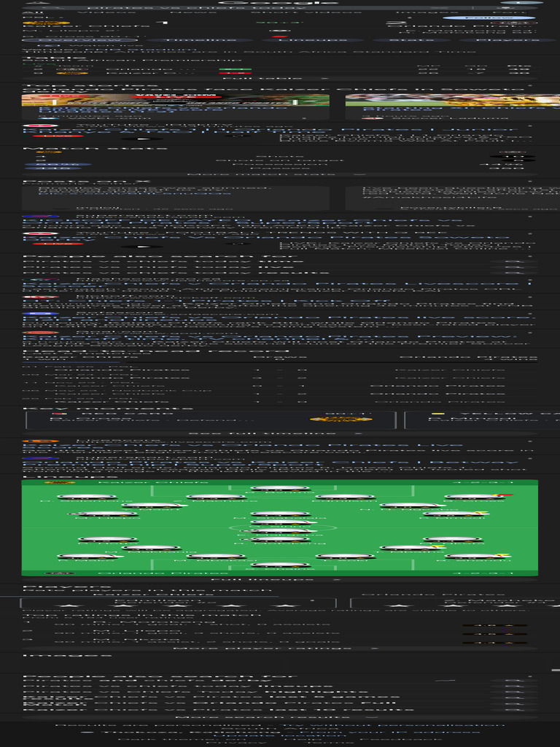This screenshot has width=560, height=747.
Task: Select the Stats match tab
Action: point(411,40)
